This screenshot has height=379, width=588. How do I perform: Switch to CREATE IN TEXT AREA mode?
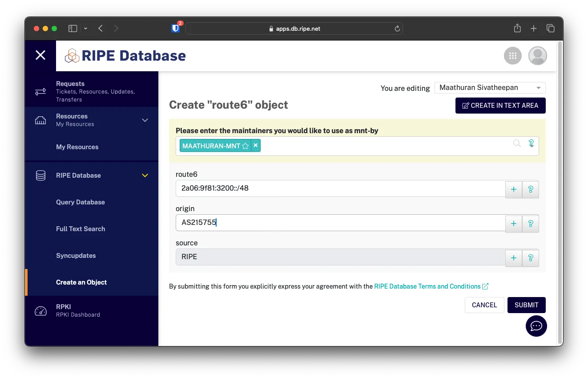click(500, 106)
